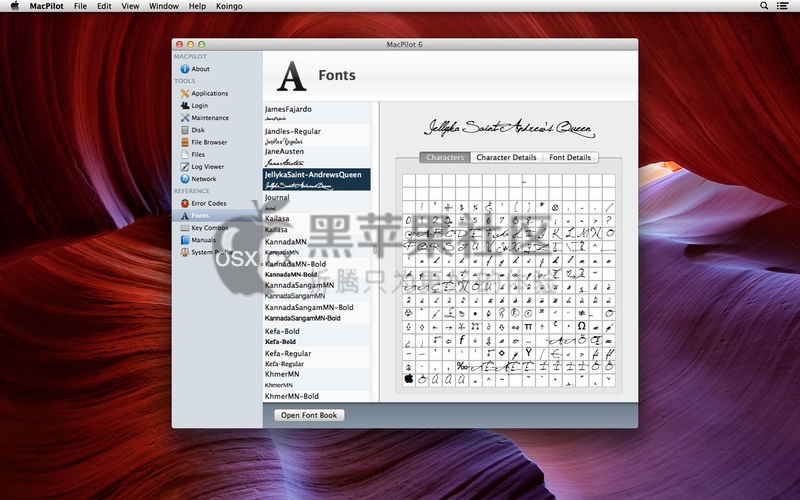Select the KannadaSangamMN font row
This screenshot has width=800, height=500.
point(316,290)
